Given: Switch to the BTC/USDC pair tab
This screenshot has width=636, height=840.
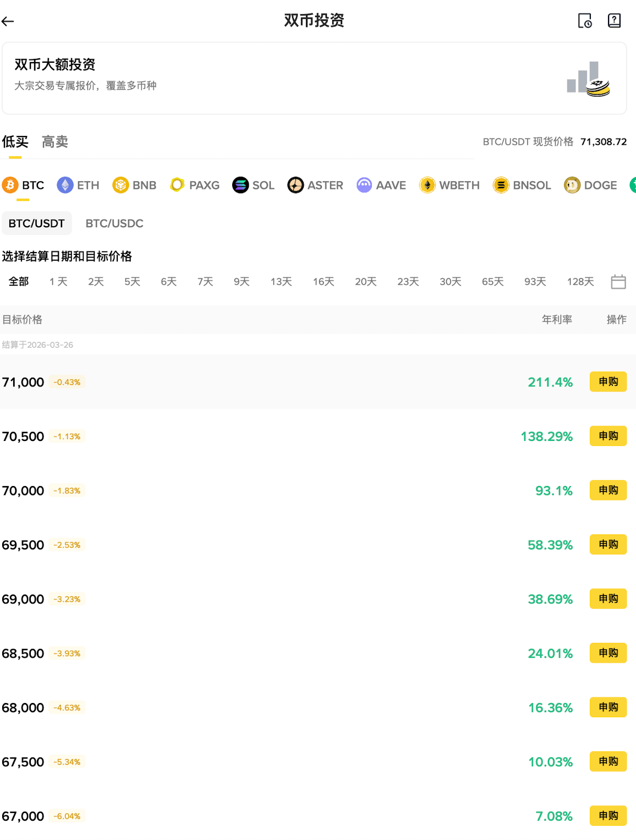Looking at the screenshot, I should 114,223.
